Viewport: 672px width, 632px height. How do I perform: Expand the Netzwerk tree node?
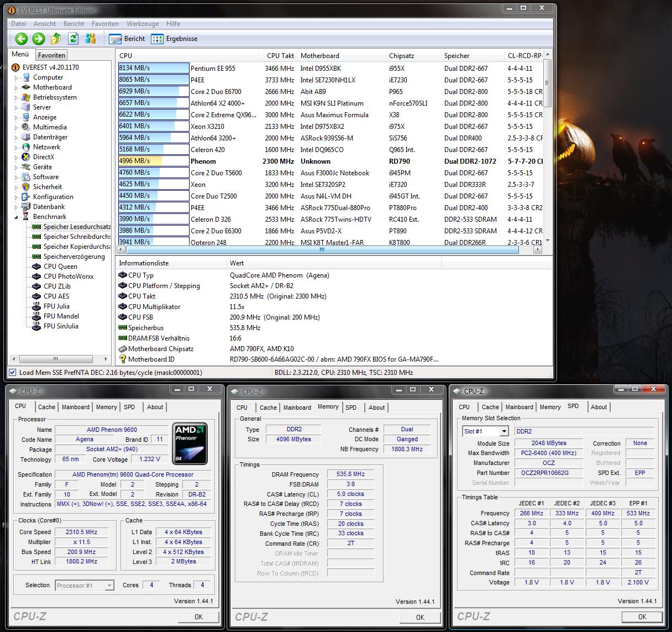click(16, 148)
